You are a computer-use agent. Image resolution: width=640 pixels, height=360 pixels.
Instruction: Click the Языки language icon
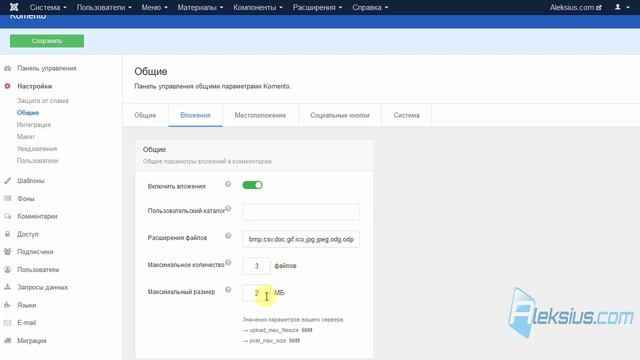[7, 305]
